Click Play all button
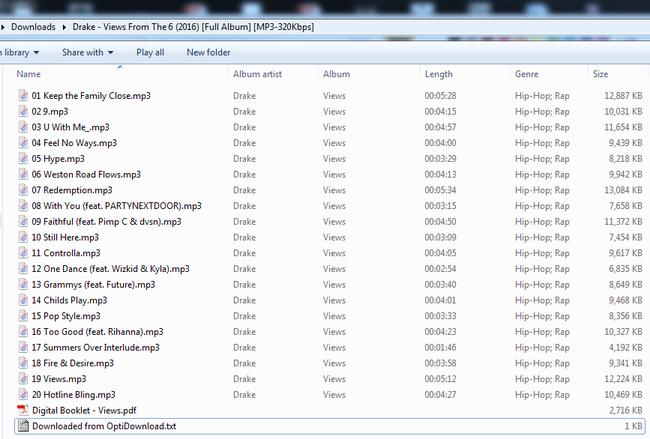 [150, 52]
